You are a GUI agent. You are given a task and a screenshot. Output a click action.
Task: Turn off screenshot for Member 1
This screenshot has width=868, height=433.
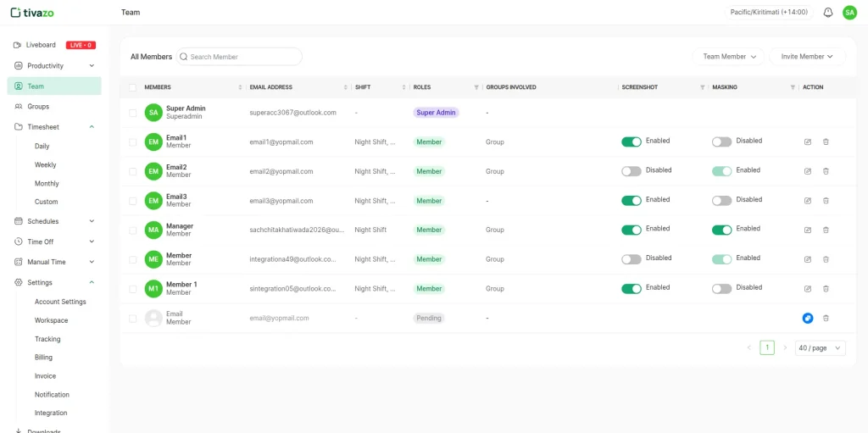tap(631, 288)
